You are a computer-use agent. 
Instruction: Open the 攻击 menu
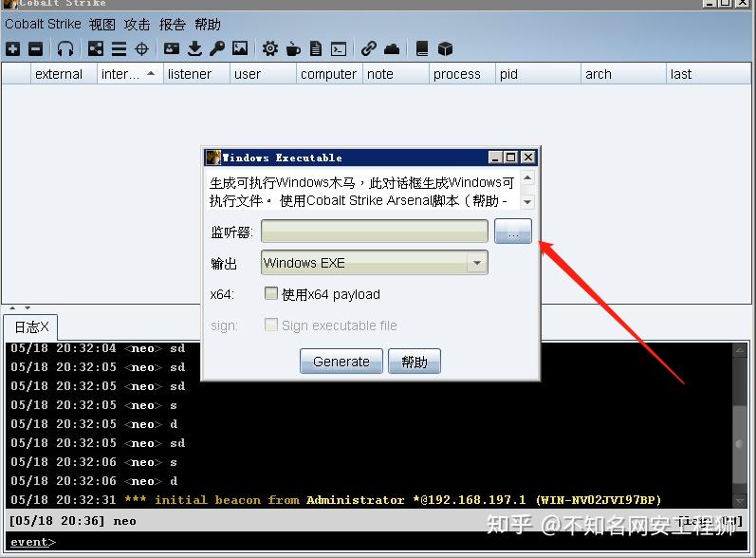point(137,24)
